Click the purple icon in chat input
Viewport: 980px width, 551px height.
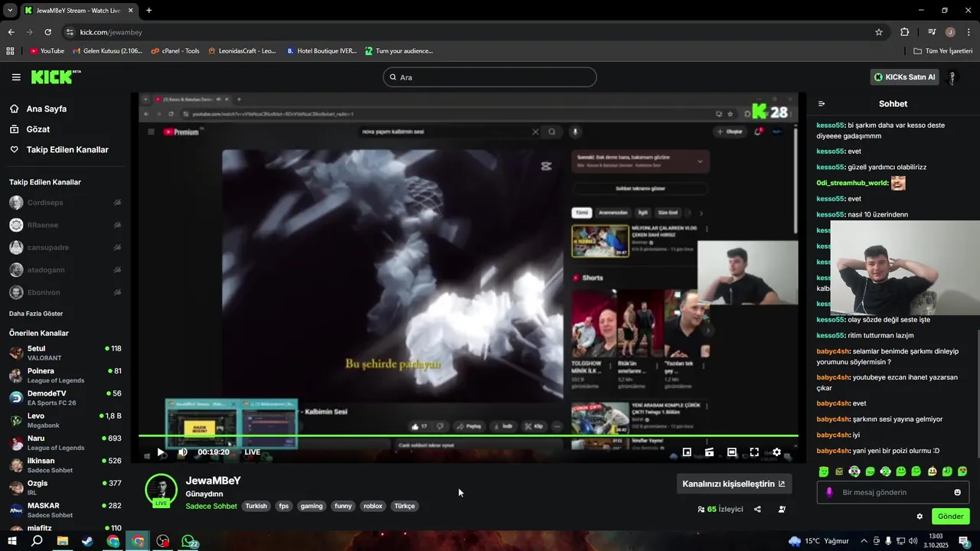pos(829,492)
